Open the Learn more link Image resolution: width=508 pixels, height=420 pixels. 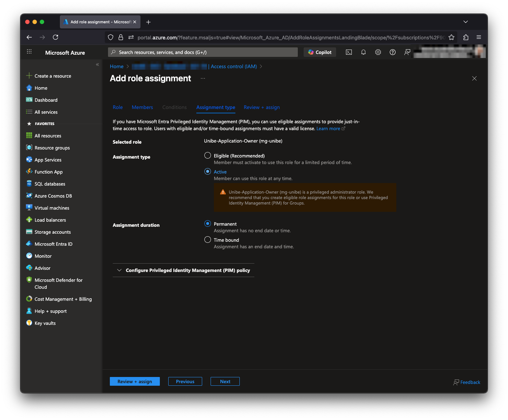tap(328, 129)
